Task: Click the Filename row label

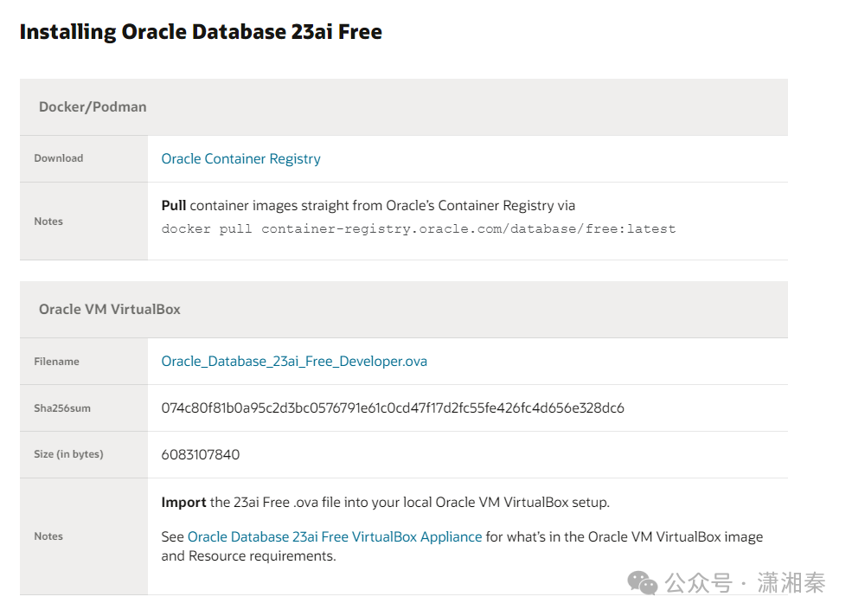Action: coord(56,361)
